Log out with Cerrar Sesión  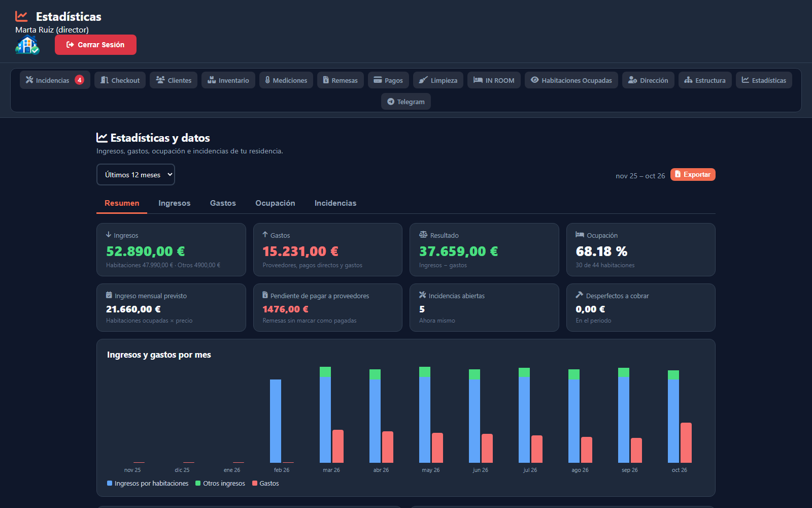(95, 45)
